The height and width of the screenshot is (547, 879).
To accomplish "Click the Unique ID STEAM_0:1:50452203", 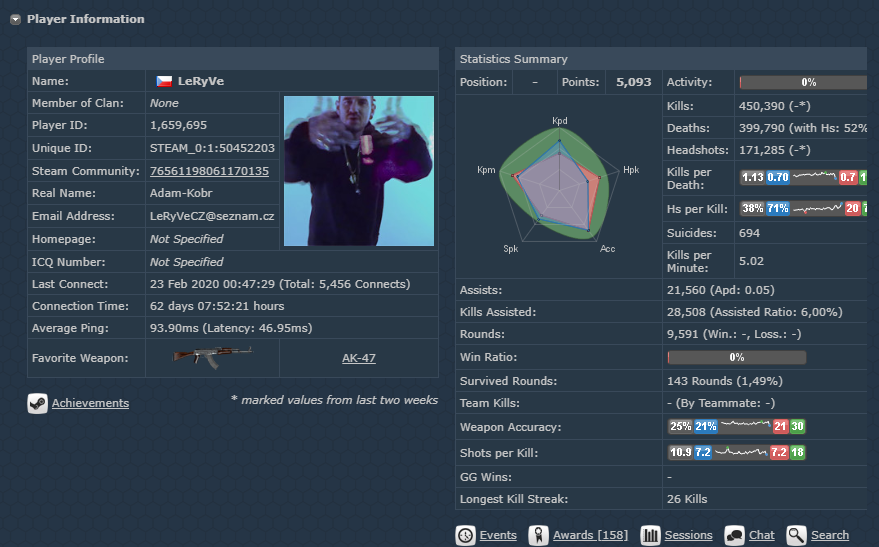I will click(212, 148).
